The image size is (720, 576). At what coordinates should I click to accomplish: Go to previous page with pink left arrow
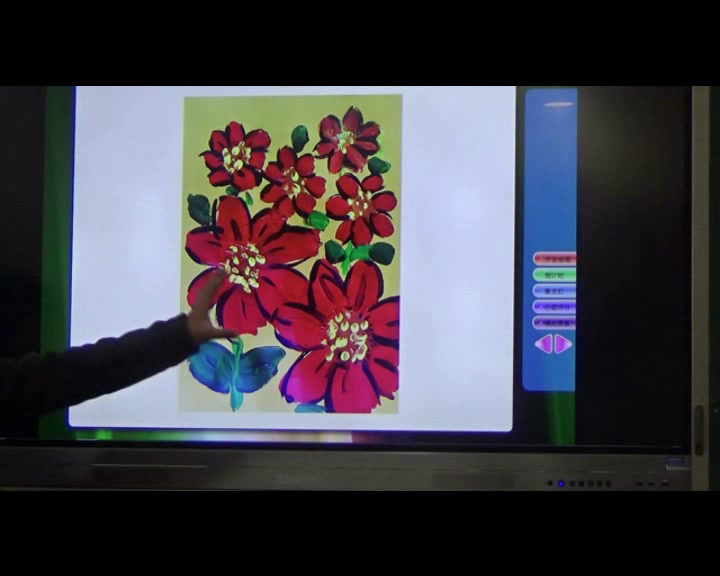point(544,344)
